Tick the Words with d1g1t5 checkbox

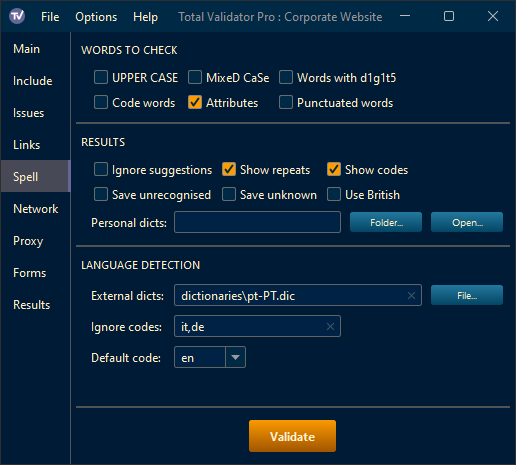[286, 77]
